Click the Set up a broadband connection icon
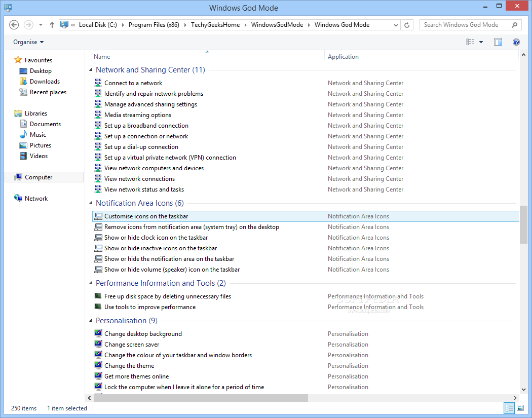Image resolution: width=532 pixels, height=418 pixels. coord(98,126)
